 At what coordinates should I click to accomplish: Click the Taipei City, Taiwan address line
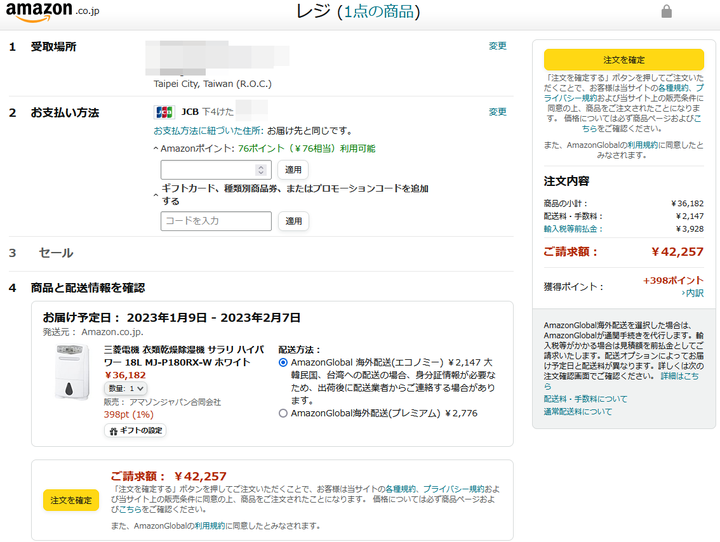point(213,84)
